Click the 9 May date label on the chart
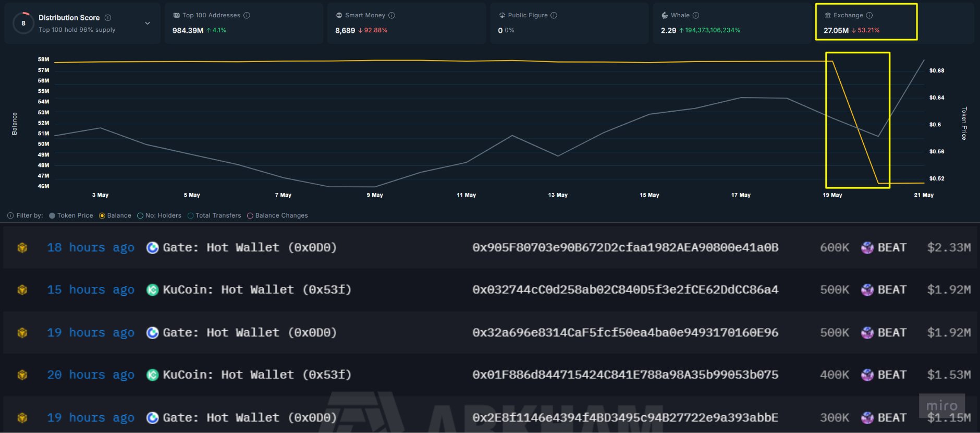980x433 pixels. (375, 195)
